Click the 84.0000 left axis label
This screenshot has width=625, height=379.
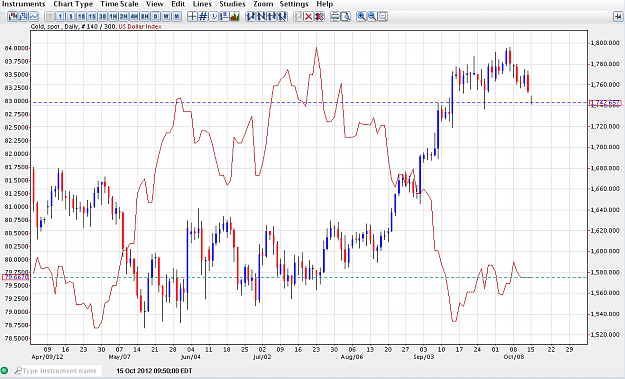[x=16, y=48]
